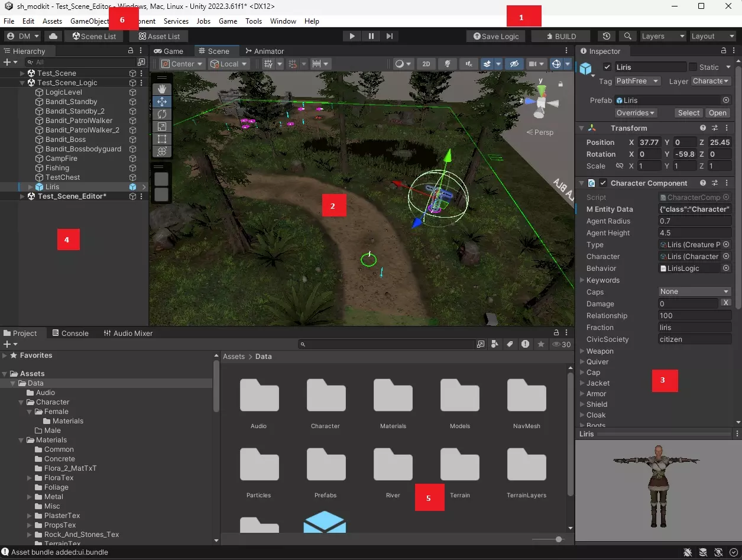Click the Save Logic button
Image resolution: width=742 pixels, height=560 pixels.
tap(496, 36)
